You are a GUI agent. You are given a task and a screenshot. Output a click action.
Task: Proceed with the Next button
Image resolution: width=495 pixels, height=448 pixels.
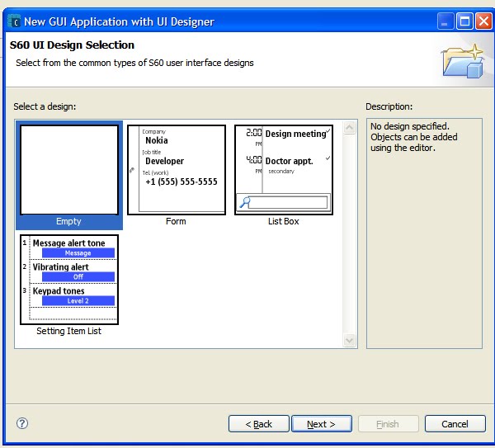(x=322, y=424)
